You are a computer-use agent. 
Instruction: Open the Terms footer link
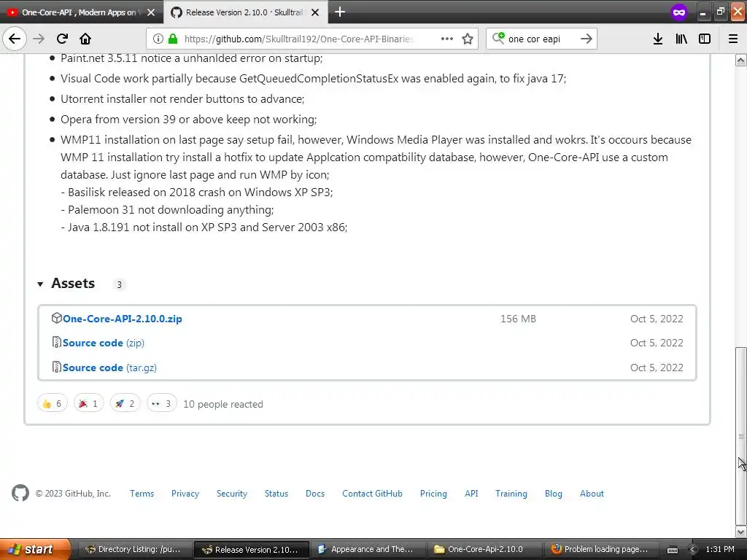142,494
